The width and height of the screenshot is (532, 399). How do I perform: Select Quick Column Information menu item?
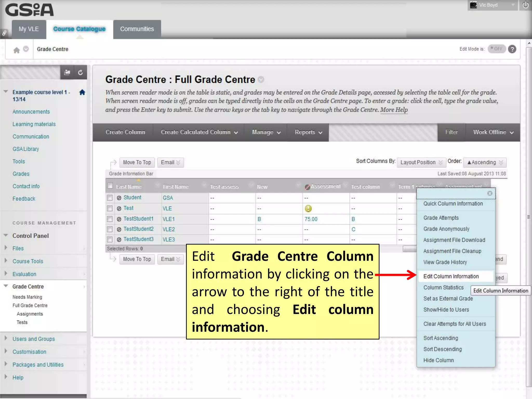pos(453,204)
